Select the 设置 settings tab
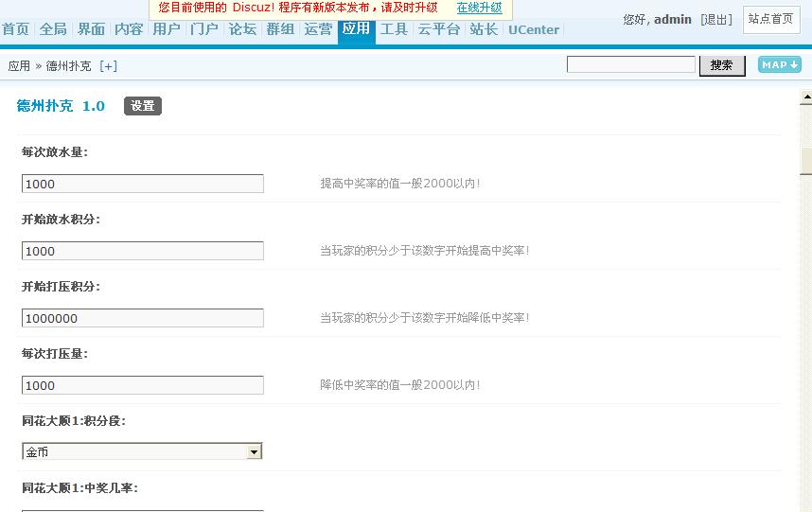812x512 pixels. [x=142, y=106]
